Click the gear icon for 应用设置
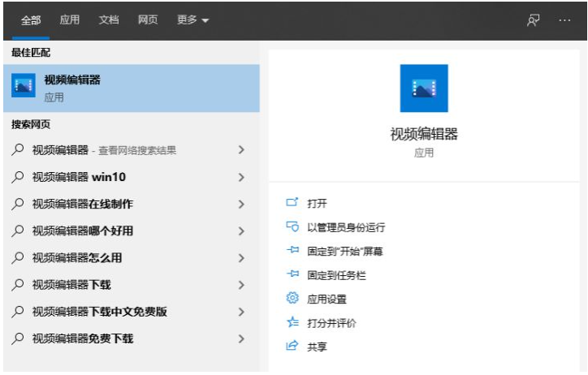 click(x=292, y=298)
